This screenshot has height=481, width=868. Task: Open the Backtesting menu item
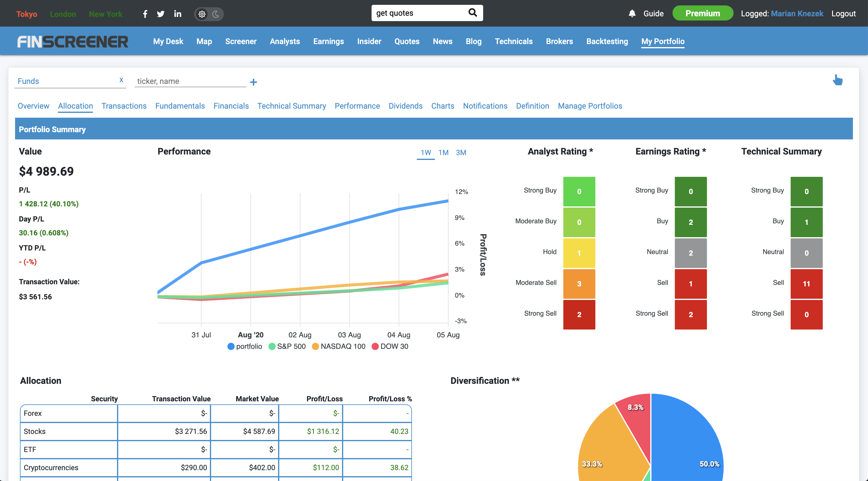click(607, 41)
